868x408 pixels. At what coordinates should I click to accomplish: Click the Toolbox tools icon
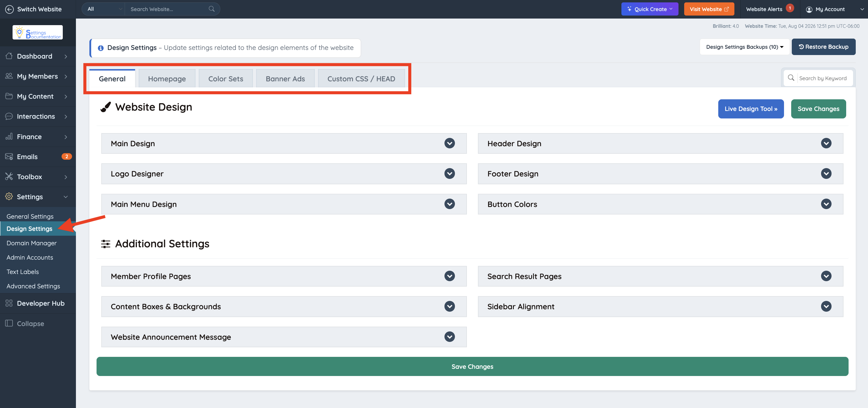(x=9, y=177)
